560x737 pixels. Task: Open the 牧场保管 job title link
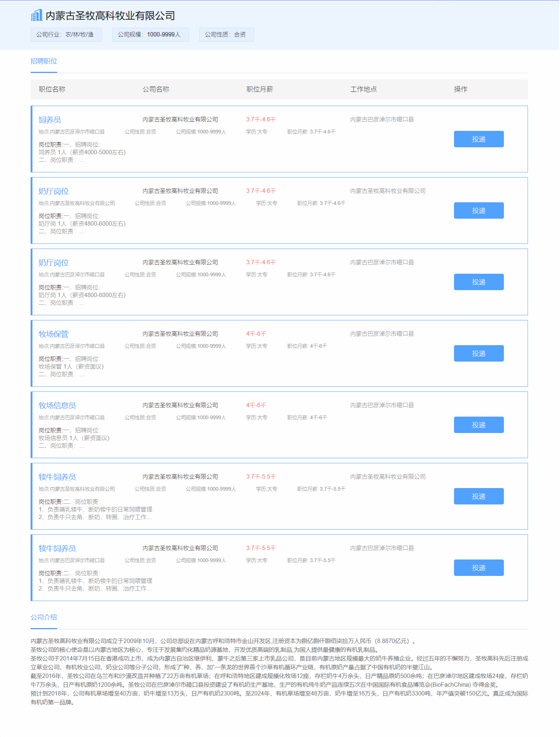click(54, 334)
